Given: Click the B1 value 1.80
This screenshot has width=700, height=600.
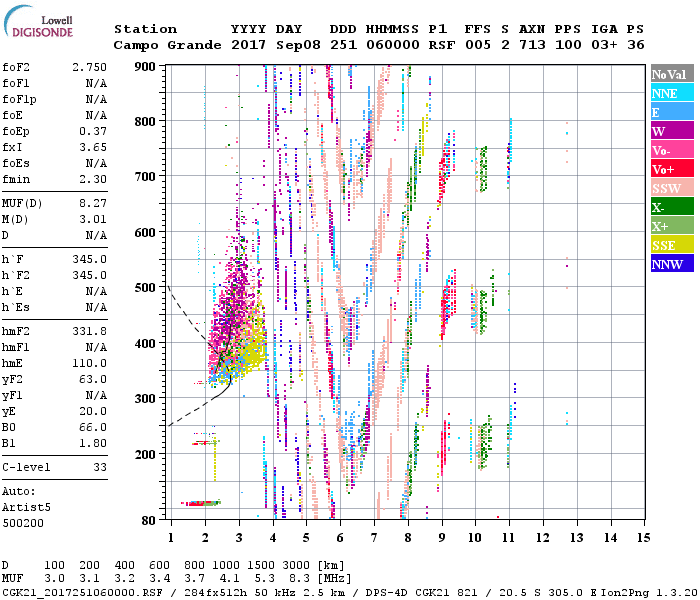Looking at the screenshot, I should click(93, 443).
